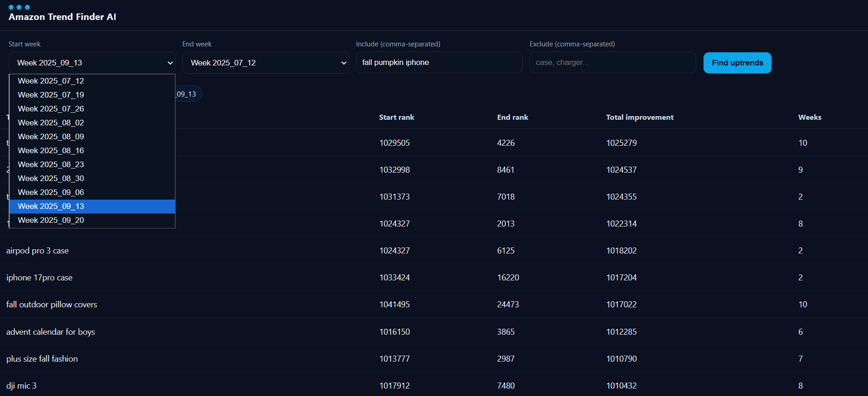Select Week 2025_08_02 option

pyautogui.click(x=51, y=123)
